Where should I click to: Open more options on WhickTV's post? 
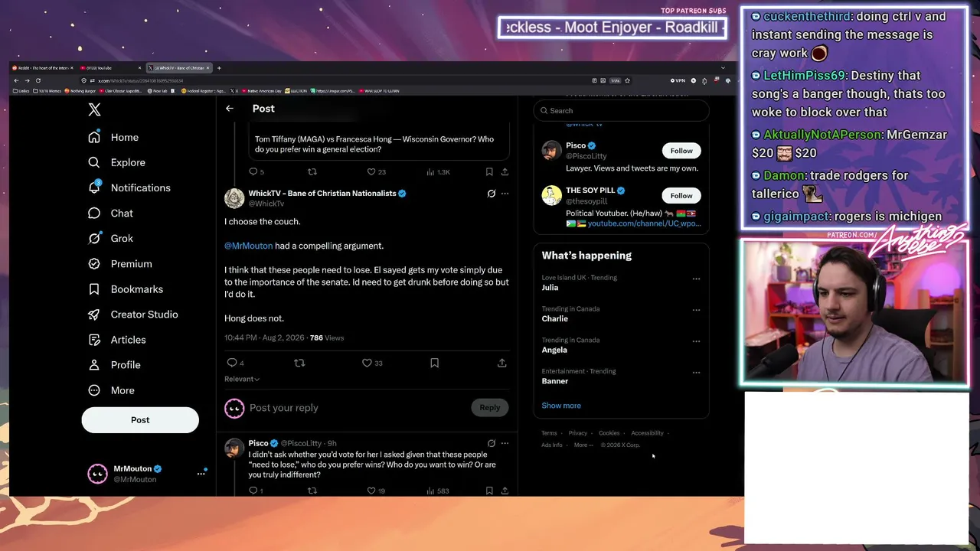click(505, 194)
